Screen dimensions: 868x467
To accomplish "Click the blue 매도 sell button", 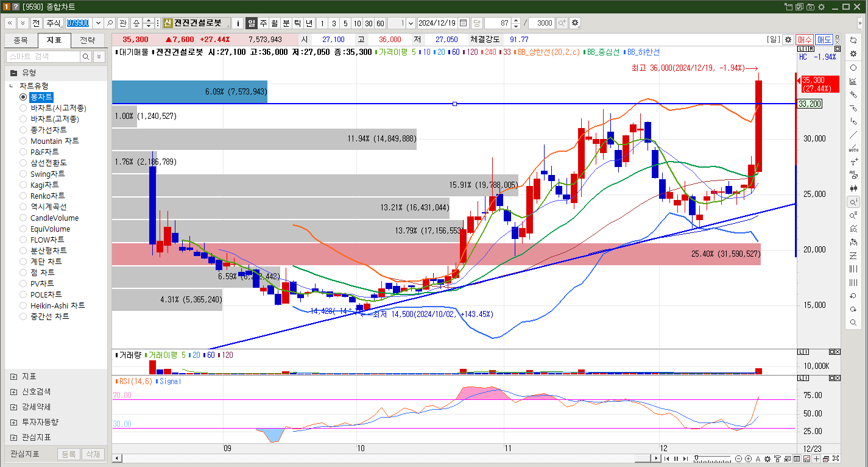I will click(x=824, y=40).
